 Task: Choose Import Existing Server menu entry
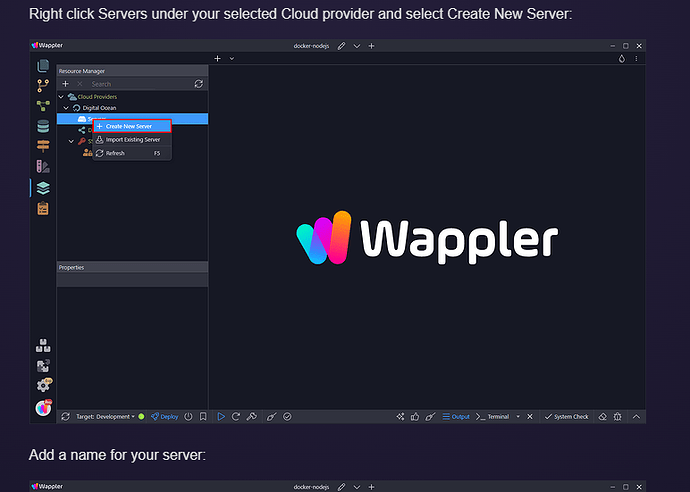pyautogui.click(x=132, y=140)
